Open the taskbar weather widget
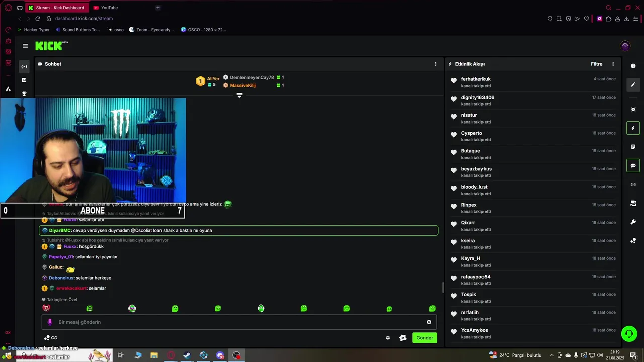644x362 pixels. [515, 355]
